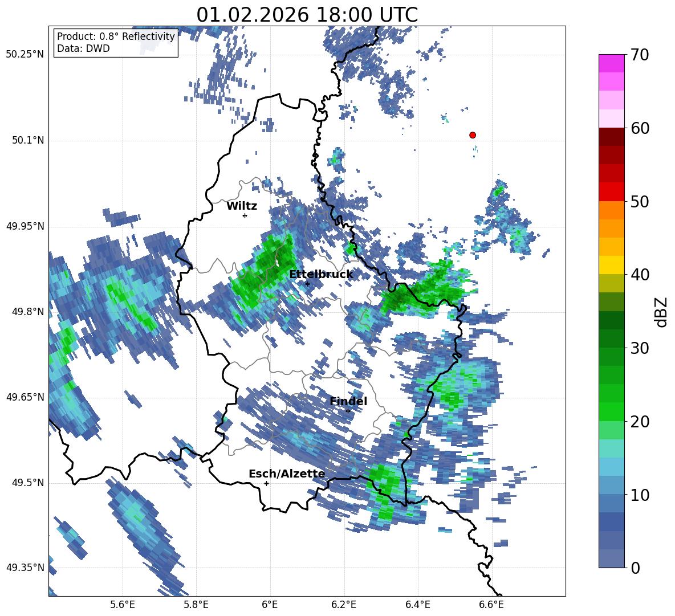Click the 50.1°N latitude label

point(28,141)
